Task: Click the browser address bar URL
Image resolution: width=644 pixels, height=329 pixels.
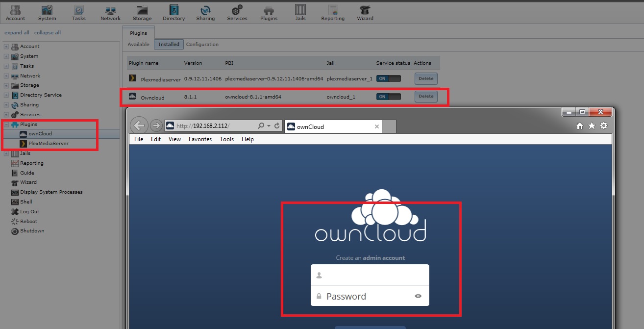Action: coord(202,126)
